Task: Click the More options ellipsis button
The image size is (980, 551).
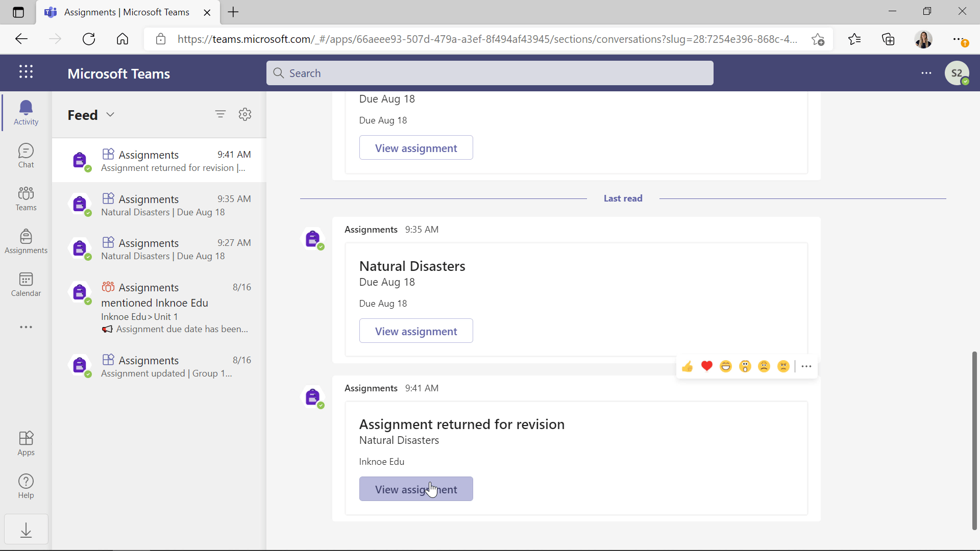Action: 805,366
